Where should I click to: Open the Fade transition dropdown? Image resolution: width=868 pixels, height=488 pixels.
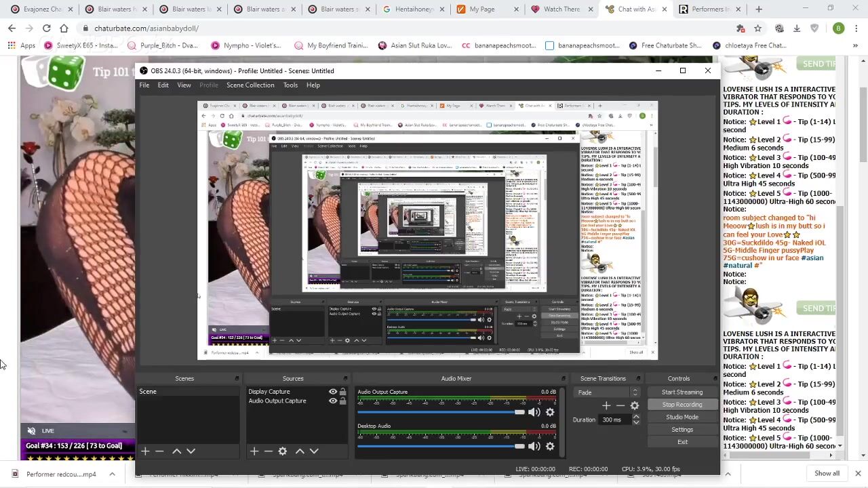[607, 392]
